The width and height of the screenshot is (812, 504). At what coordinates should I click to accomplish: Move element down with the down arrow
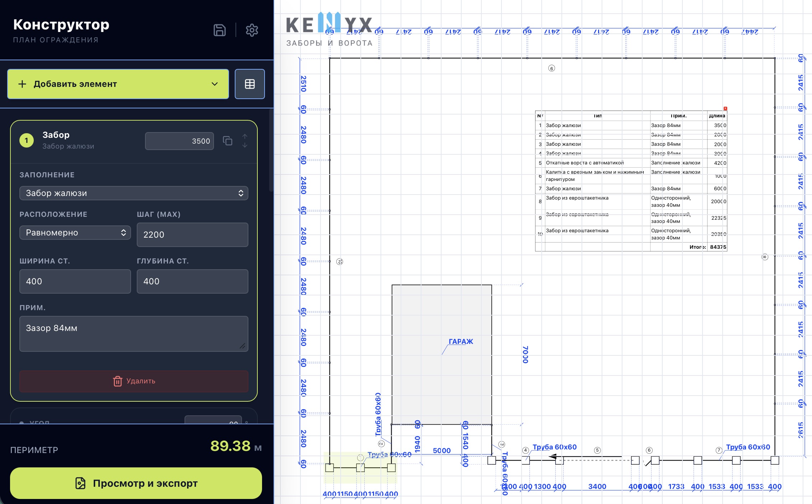[245, 145]
